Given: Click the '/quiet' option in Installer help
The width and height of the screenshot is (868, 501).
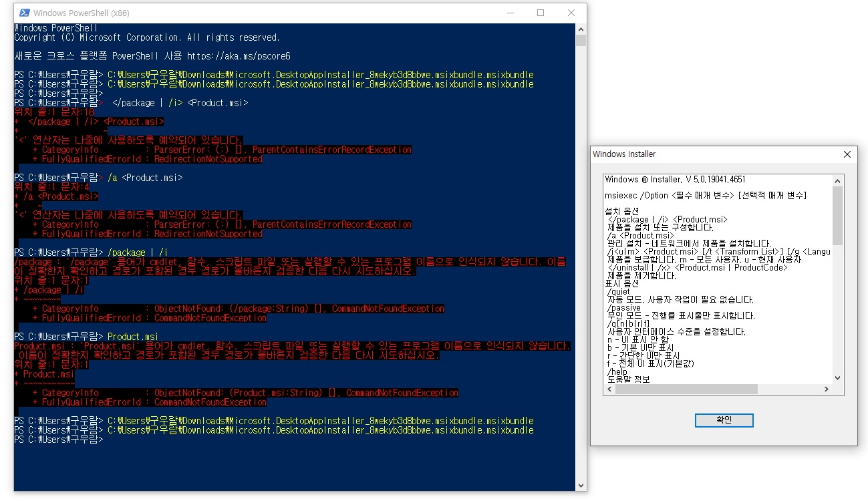Looking at the screenshot, I should 618,291.
